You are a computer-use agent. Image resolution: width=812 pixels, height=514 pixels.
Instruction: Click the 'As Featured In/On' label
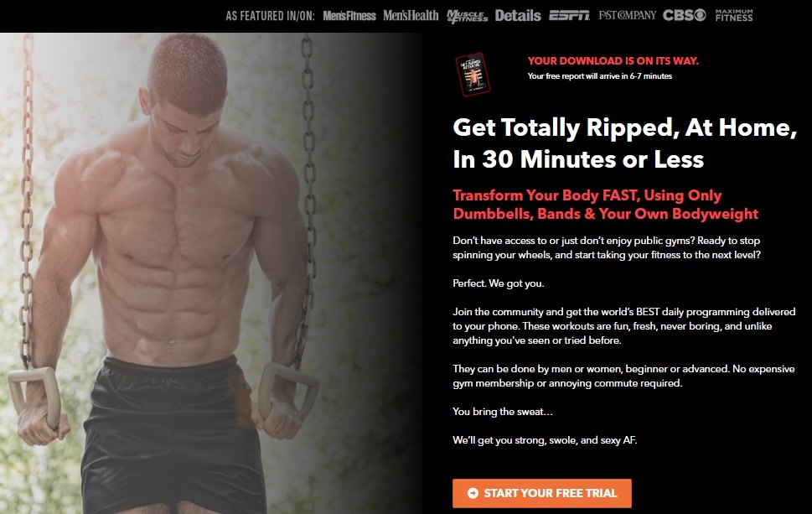click(x=270, y=16)
